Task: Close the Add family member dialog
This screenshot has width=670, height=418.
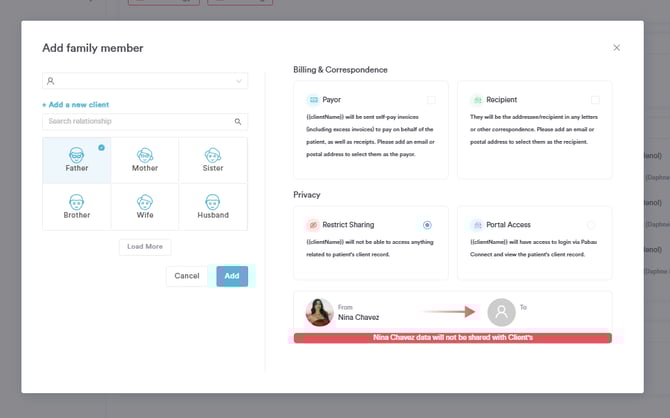Action: point(616,47)
